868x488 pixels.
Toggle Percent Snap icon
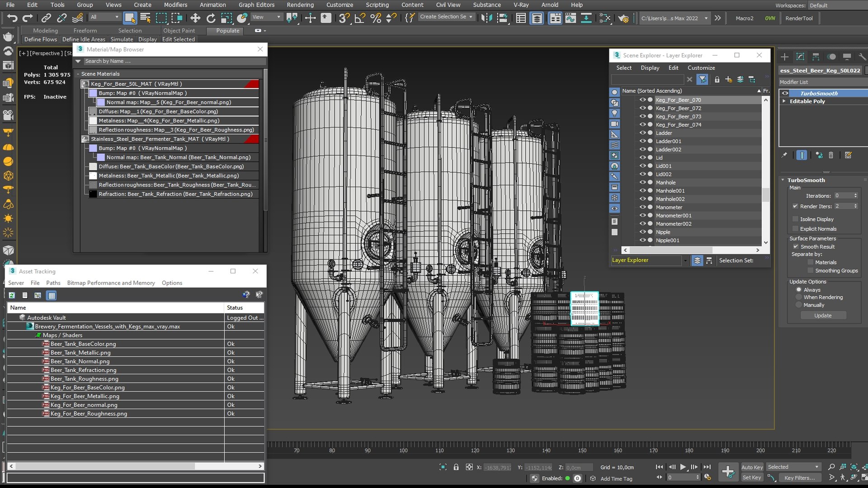(375, 18)
